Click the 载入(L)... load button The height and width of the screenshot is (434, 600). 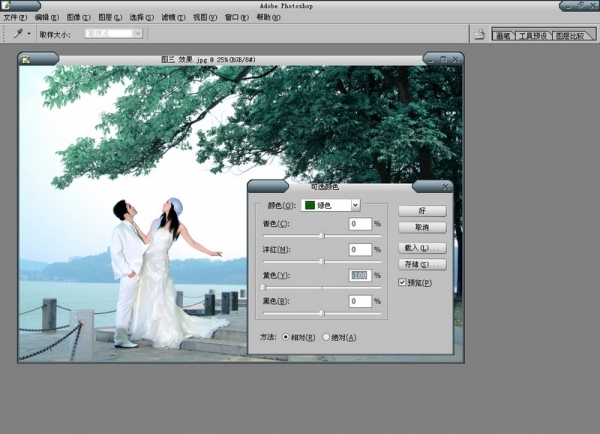pyautogui.click(x=422, y=248)
